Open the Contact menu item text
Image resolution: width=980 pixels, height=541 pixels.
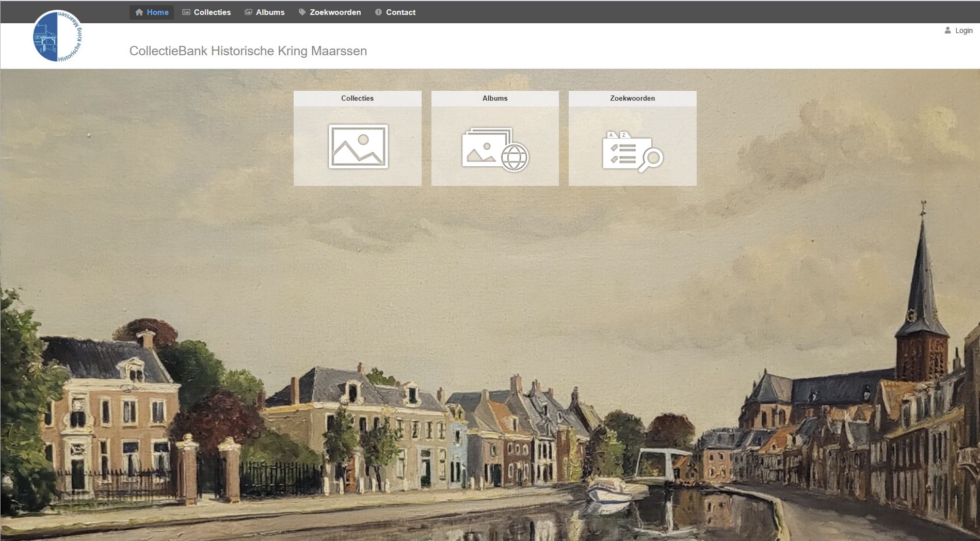pyautogui.click(x=400, y=12)
